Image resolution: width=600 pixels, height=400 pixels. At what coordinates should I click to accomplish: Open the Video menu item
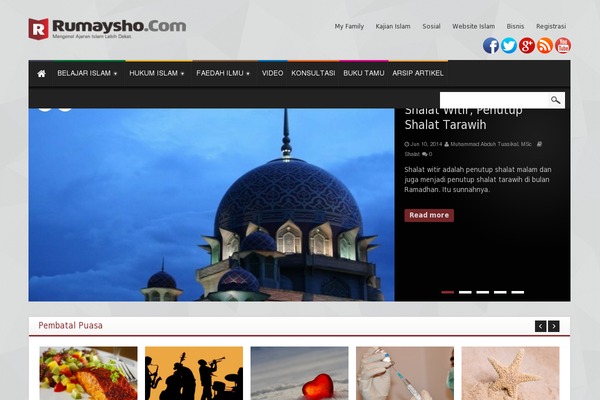pos(272,73)
